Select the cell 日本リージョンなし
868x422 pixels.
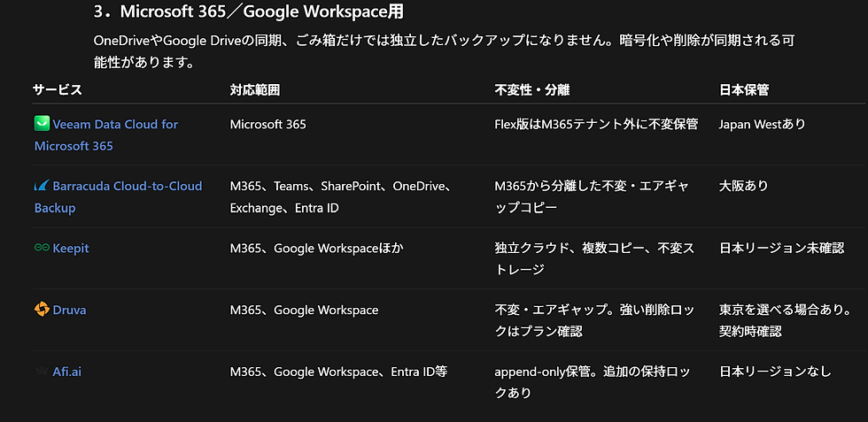[776, 372]
